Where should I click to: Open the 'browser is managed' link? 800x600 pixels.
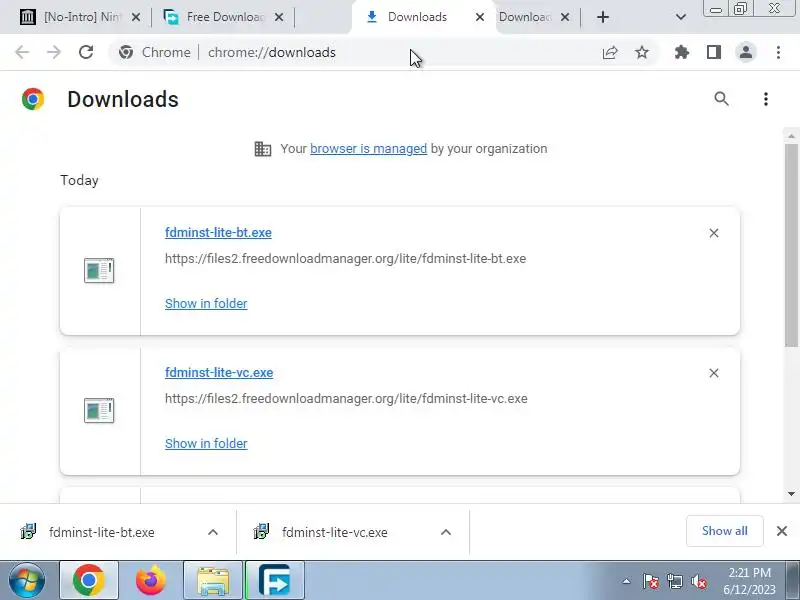point(368,148)
